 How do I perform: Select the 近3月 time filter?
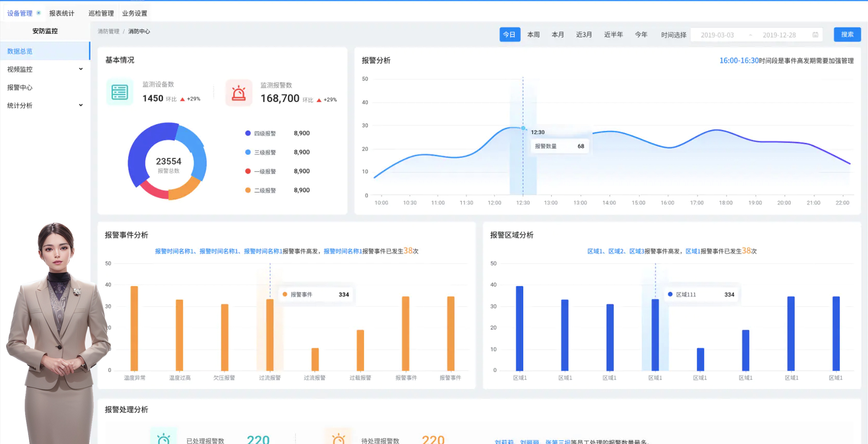(584, 34)
